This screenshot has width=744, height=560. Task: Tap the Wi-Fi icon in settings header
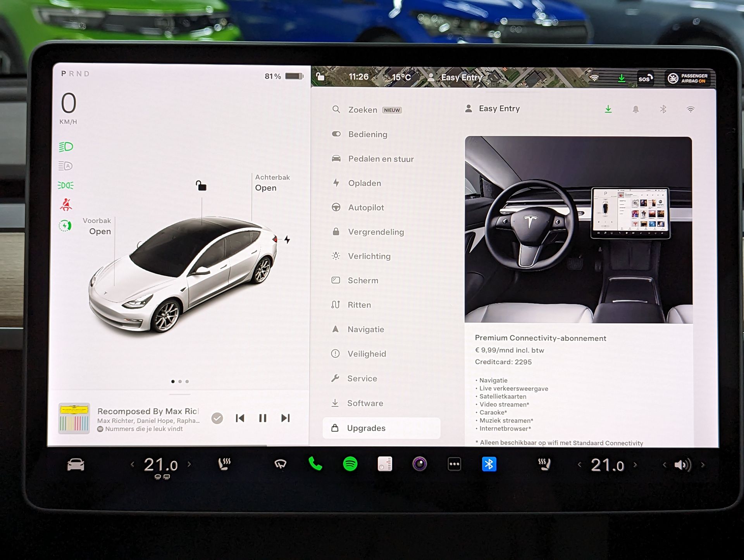[691, 110]
